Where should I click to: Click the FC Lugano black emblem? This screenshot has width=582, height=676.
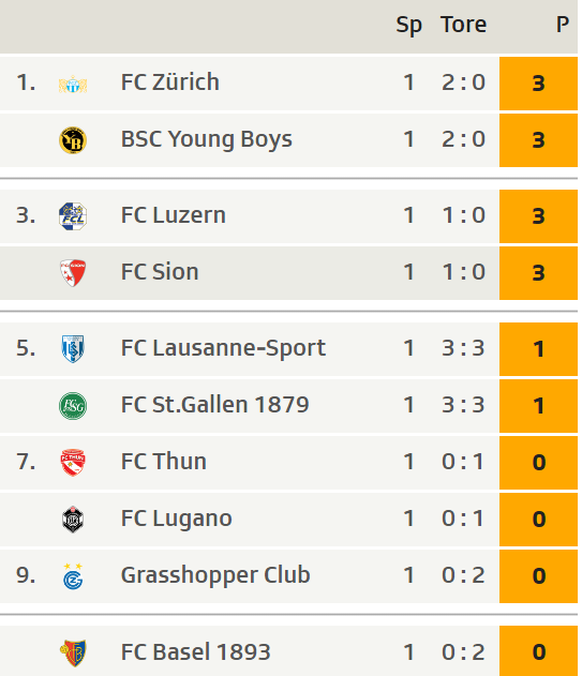(x=73, y=519)
